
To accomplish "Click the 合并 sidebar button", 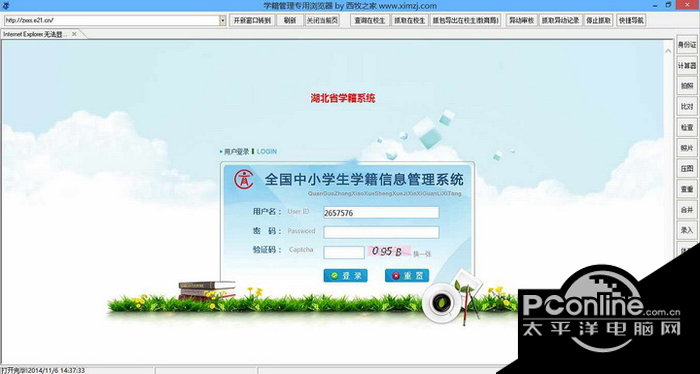I will pyautogui.click(x=687, y=210).
